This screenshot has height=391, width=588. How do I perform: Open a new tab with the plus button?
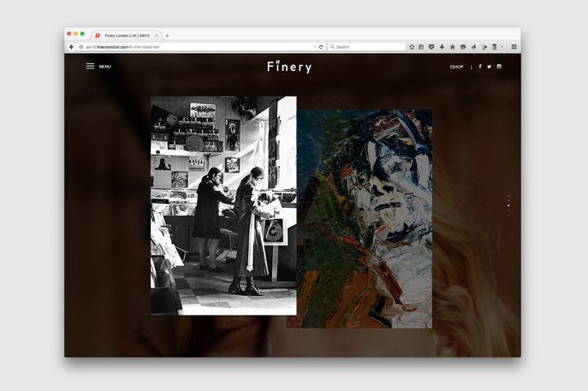[x=167, y=35]
